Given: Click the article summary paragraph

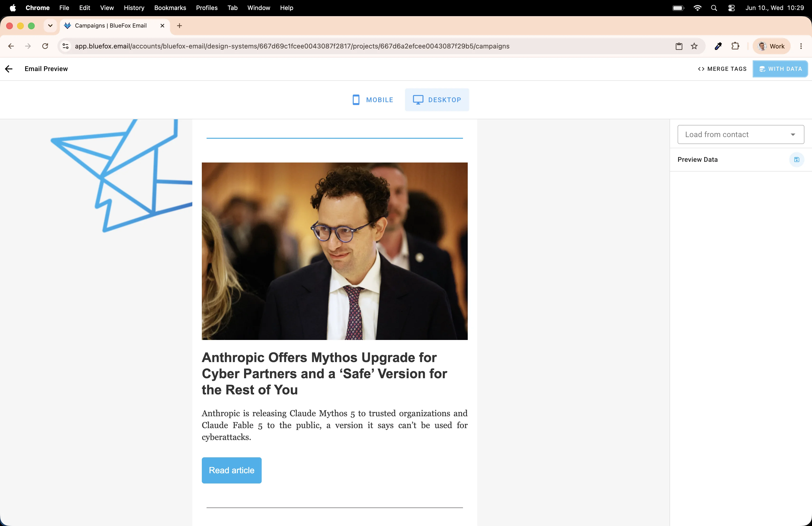Looking at the screenshot, I should tap(335, 425).
